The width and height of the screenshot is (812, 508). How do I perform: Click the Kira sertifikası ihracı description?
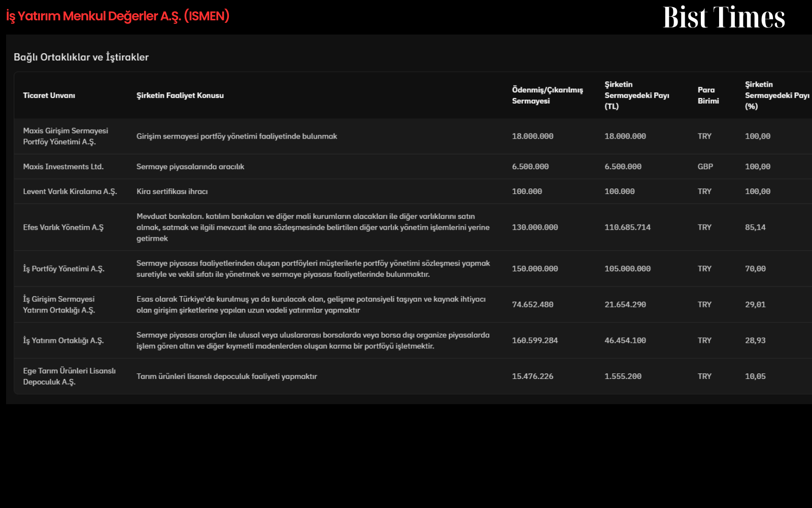pyautogui.click(x=172, y=192)
